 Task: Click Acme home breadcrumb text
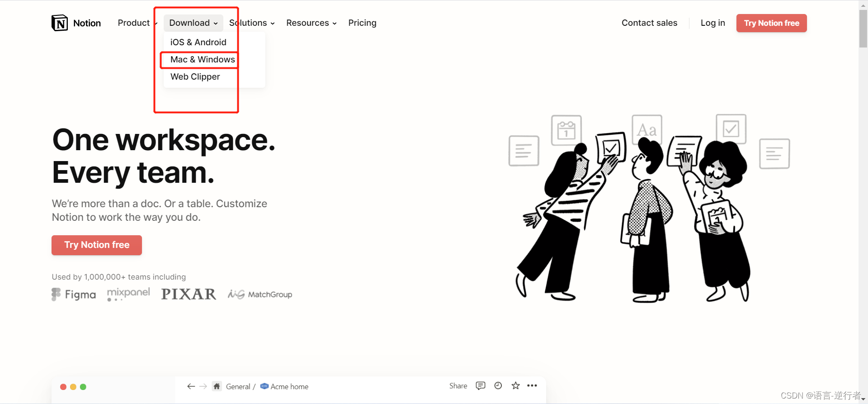(289, 387)
